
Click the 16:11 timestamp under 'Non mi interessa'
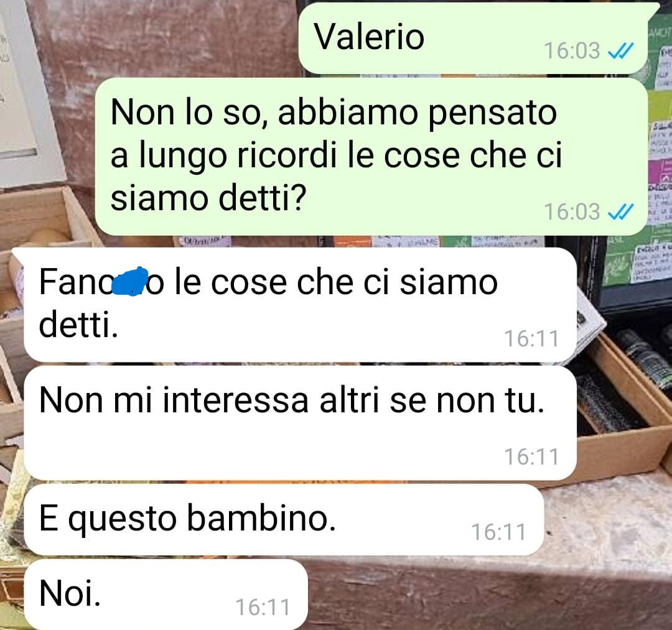tap(531, 456)
